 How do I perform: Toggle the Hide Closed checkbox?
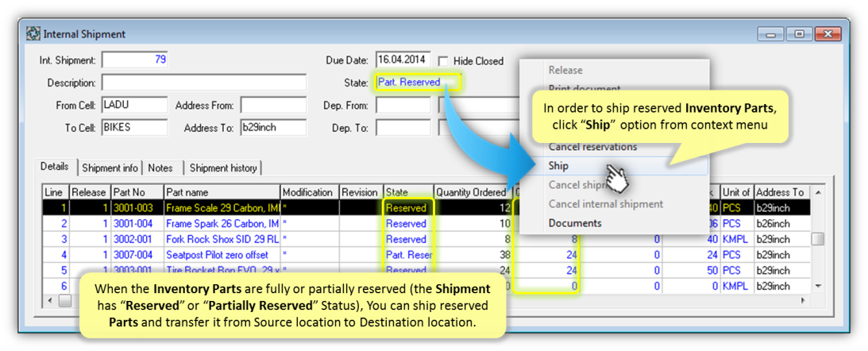443,61
